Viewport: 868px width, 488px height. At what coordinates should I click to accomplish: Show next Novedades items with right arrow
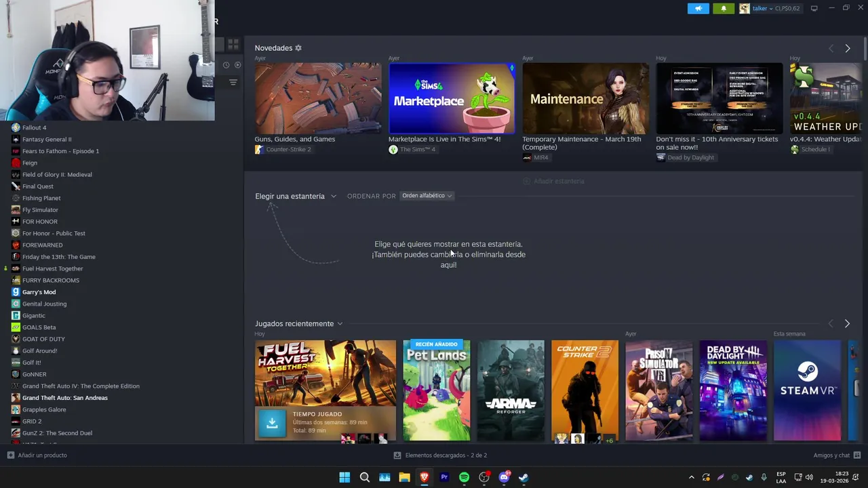(848, 48)
